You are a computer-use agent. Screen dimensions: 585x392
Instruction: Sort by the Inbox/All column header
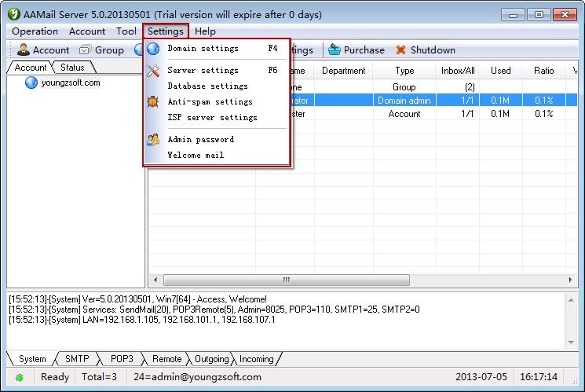pyautogui.click(x=458, y=71)
